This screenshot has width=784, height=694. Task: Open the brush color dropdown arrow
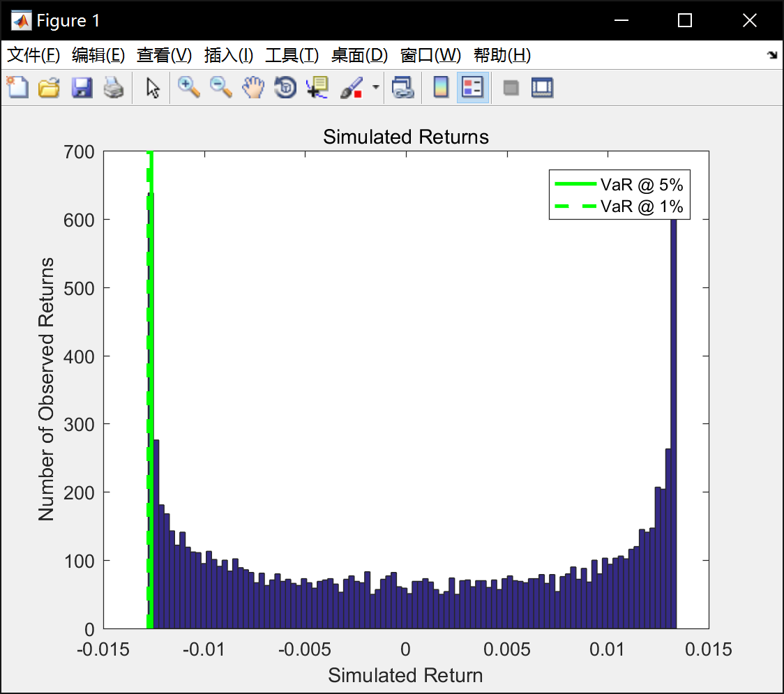coord(375,87)
